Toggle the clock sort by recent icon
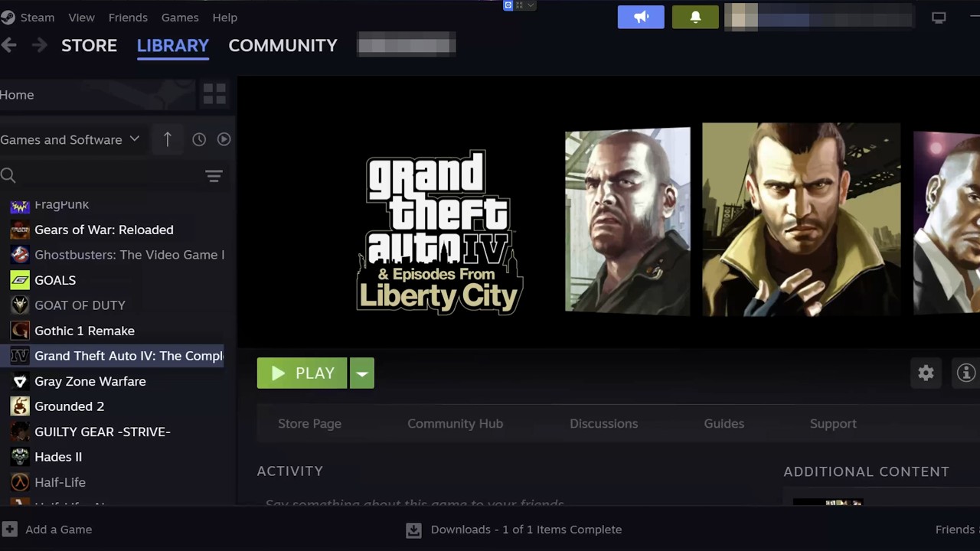 coord(199,139)
